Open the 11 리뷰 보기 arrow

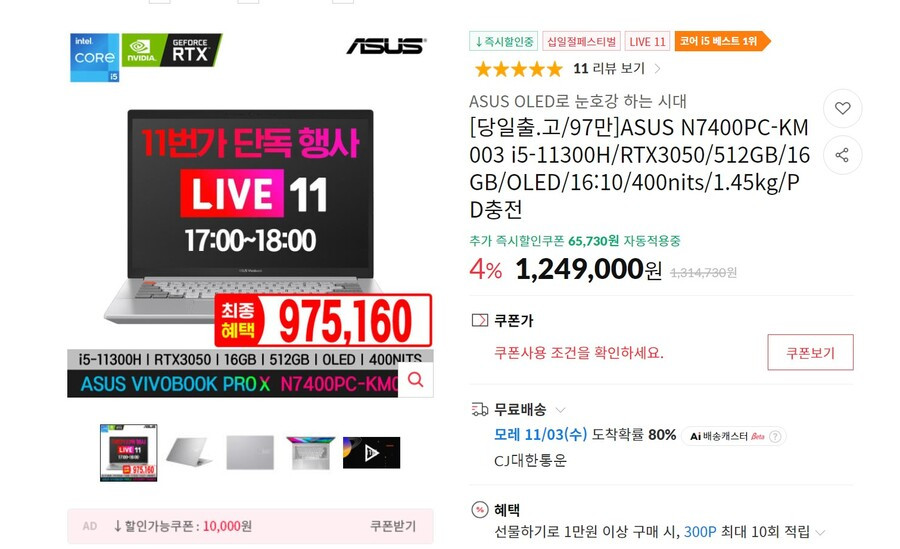click(x=657, y=69)
